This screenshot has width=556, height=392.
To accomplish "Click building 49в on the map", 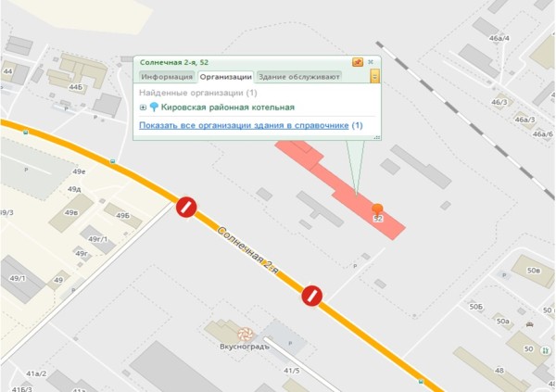I will [x=71, y=213].
